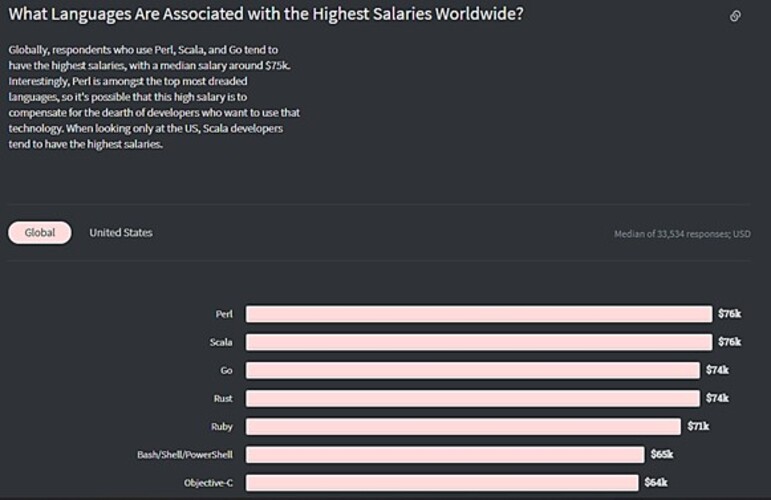This screenshot has height=500, width=771.
Task: Click the description paragraph about Perl salaries
Action: [x=154, y=96]
